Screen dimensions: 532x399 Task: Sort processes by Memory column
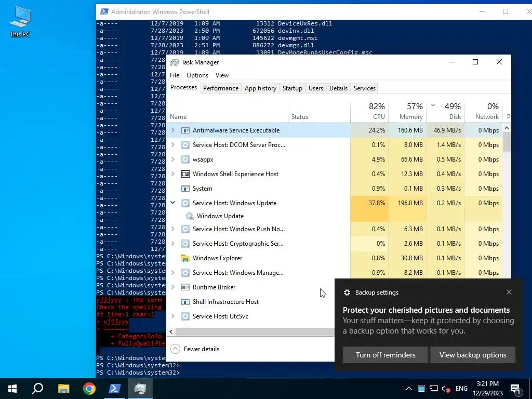[x=407, y=111]
